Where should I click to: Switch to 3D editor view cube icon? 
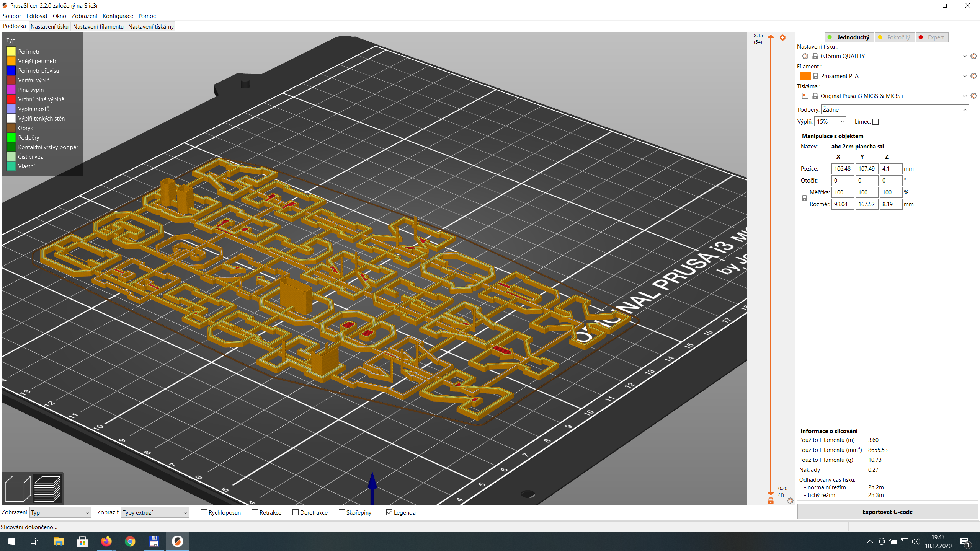click(17, 488)
